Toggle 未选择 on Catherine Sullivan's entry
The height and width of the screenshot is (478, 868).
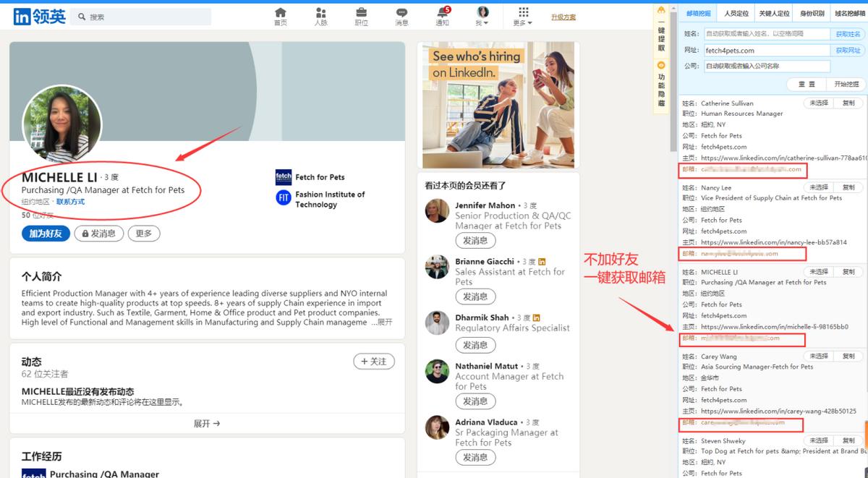[820, 103]
